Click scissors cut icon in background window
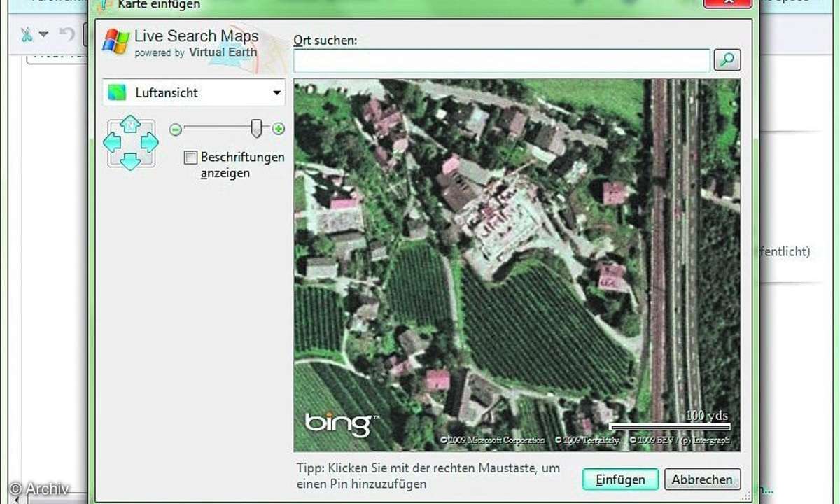 pos(27,34)
